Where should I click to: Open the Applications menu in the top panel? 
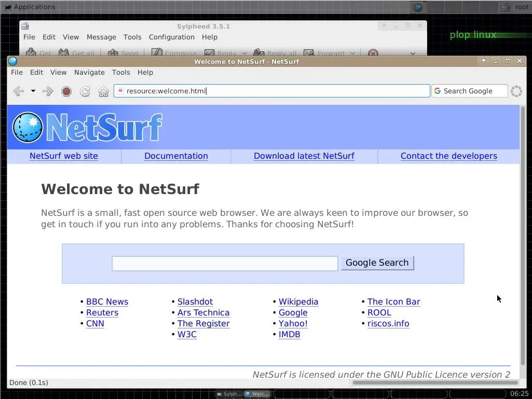point(30,7)
